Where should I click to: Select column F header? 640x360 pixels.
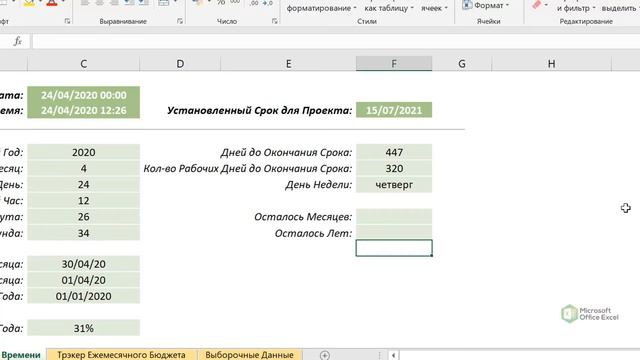[x=394, y=64]
